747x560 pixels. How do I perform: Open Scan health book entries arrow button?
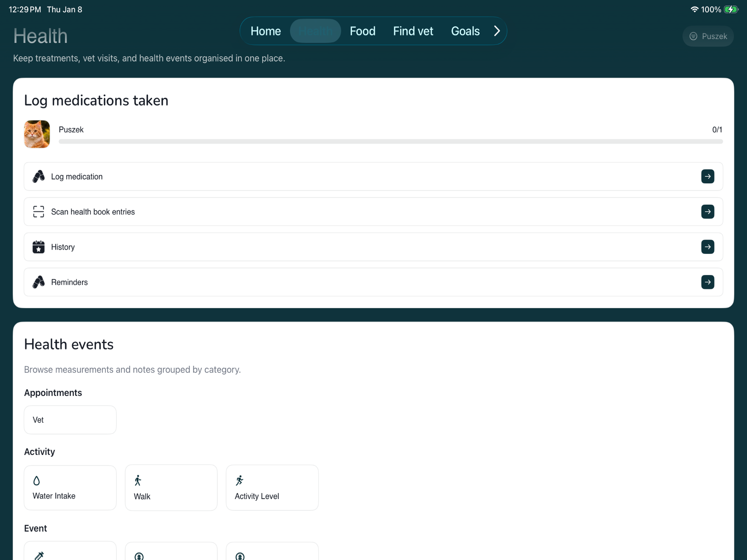(x=707, y=212)
